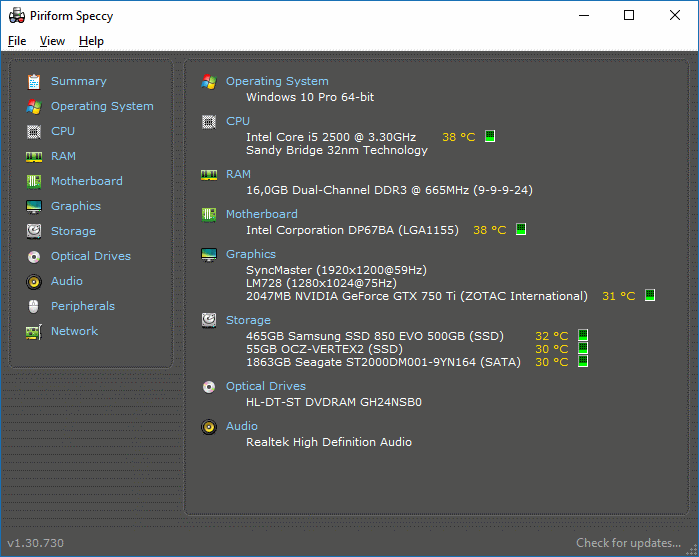The height and width of the screenshot is (557, 699).
Task: Click the speaker icon beside Audio heading in main panel
Action: coord(209,427)
